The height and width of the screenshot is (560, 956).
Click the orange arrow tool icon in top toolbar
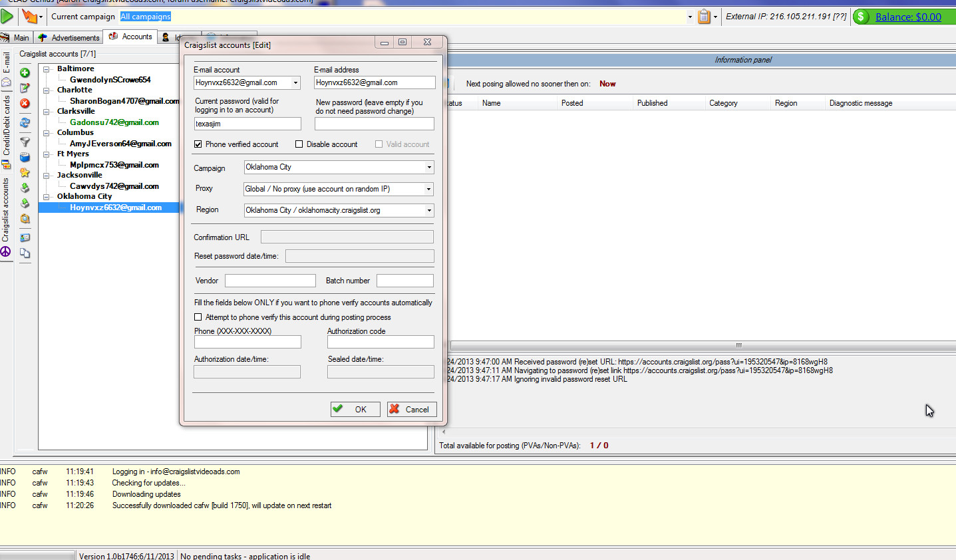tap(29, 16)
